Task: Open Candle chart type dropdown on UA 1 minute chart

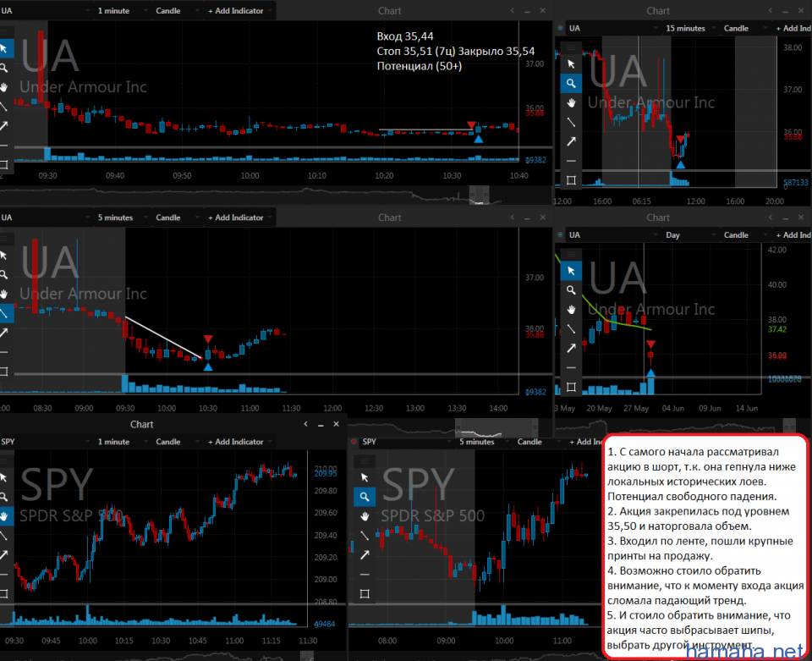Action: click(177, 10)
